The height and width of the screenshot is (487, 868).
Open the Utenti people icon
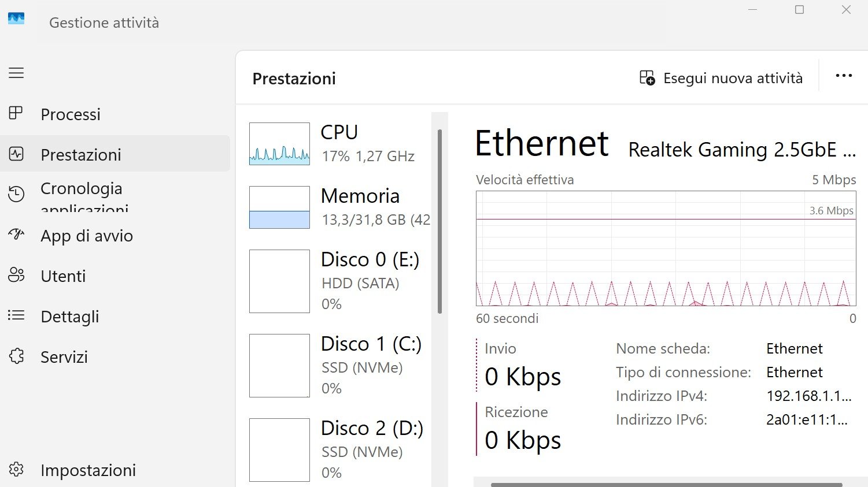16,275
